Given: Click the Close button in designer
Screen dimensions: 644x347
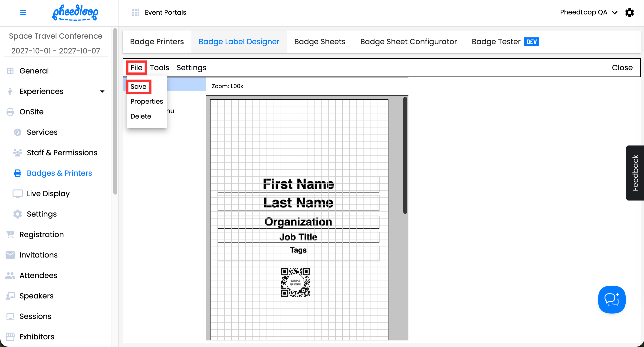Looking at the screenshot, I should pos(622,67).
